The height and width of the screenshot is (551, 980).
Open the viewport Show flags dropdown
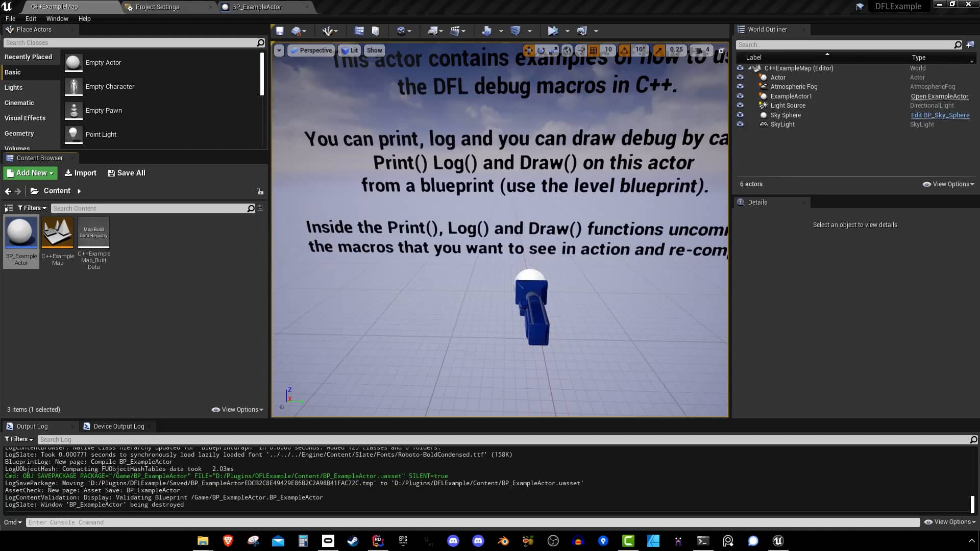(374, 50)
